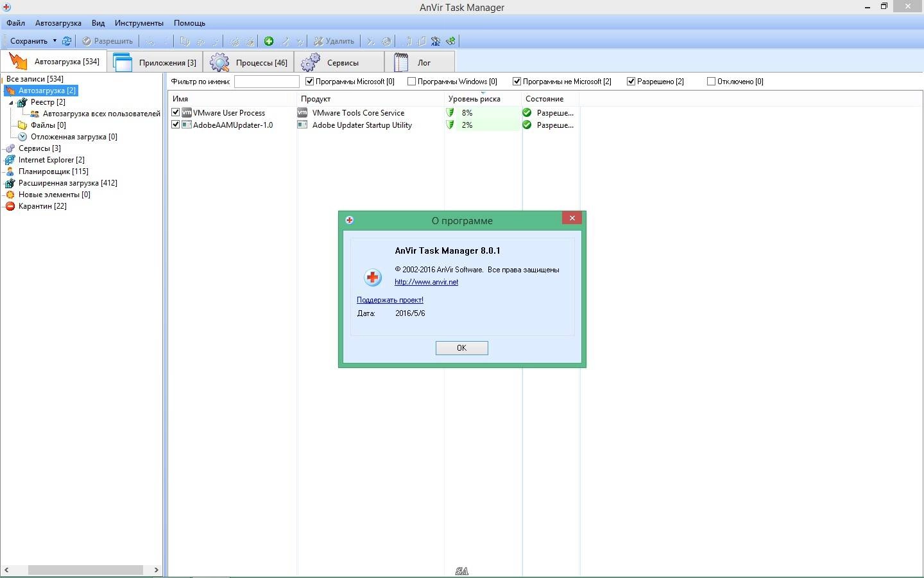This screenshot has height=578, width=924.
Task: Click the О программе title bar icon
Action: click(x=349, y=220)
